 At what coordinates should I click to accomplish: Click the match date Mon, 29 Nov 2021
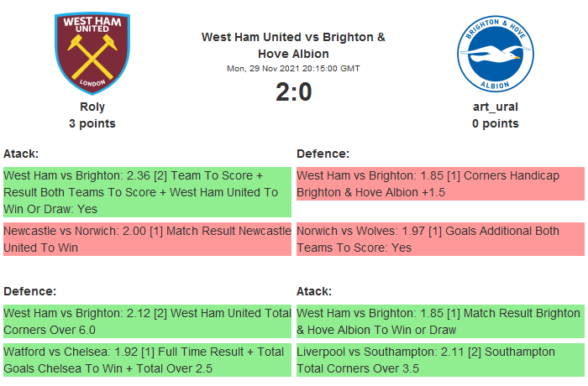[x=293, y=68]
